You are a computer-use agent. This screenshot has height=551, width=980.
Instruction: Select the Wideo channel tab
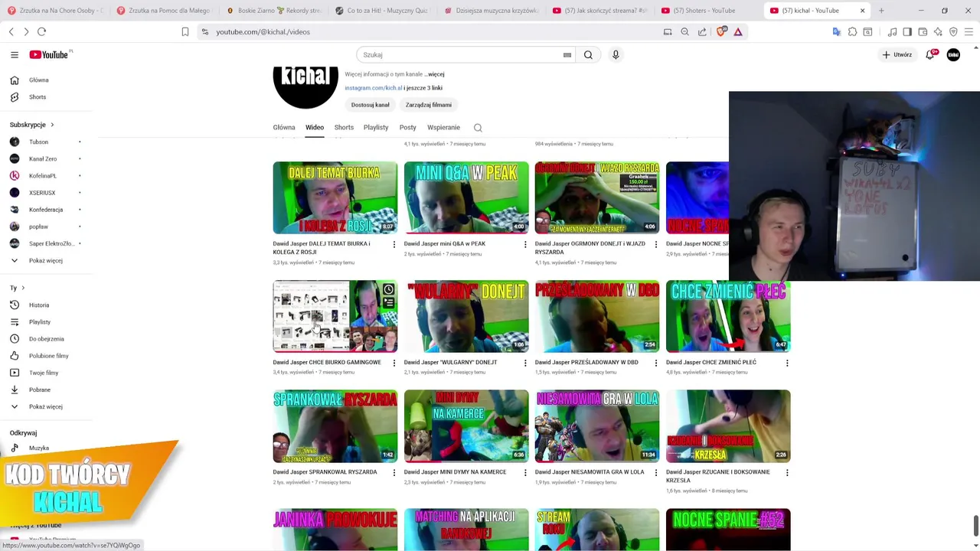pos(315,128)
